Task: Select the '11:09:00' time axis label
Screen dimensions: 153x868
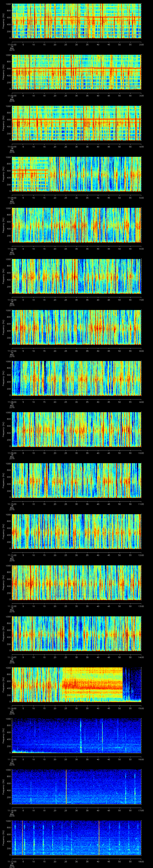Action: tap(12, 453)
